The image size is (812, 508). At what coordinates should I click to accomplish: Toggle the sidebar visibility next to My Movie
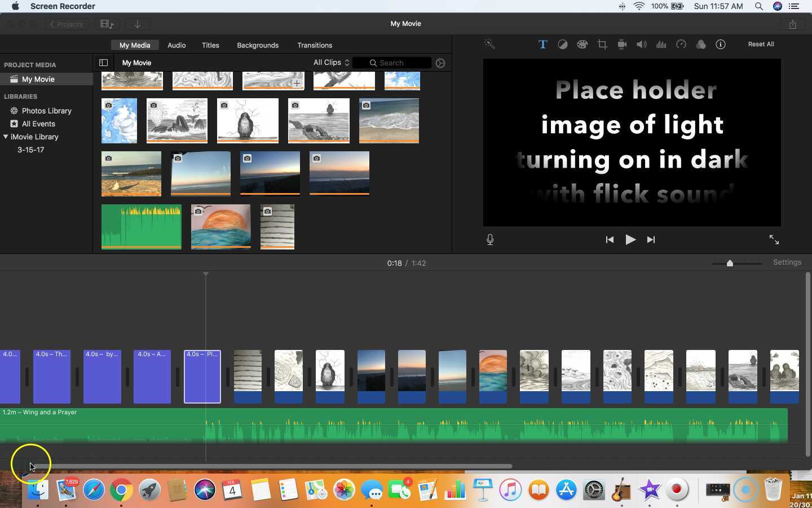(x=103, y=63)
